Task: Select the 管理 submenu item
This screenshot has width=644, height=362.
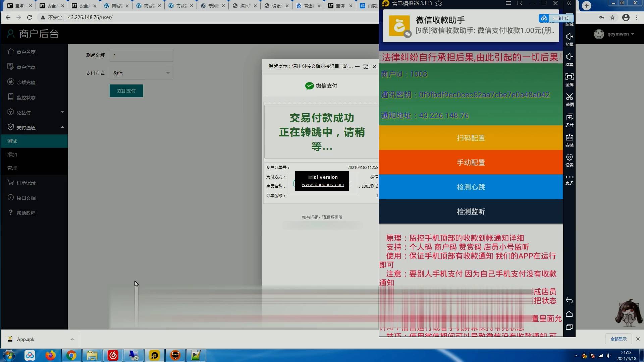Action: coord(34,168)
